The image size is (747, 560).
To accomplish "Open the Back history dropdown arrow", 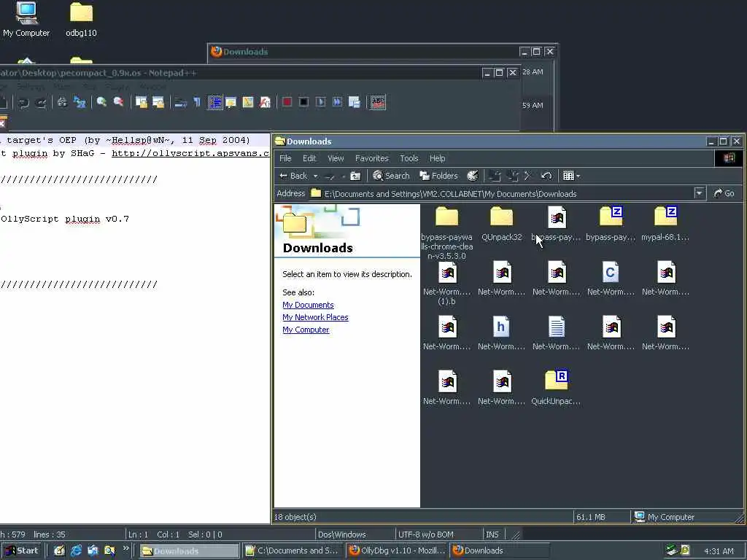I will (x=315, y=176).
